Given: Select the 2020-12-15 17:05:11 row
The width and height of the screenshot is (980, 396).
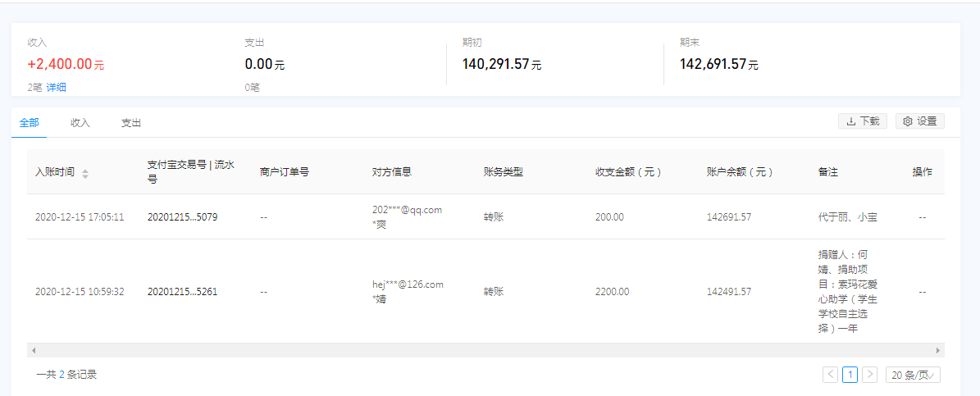Looking at the screenshot, I should tap(485, 216).
